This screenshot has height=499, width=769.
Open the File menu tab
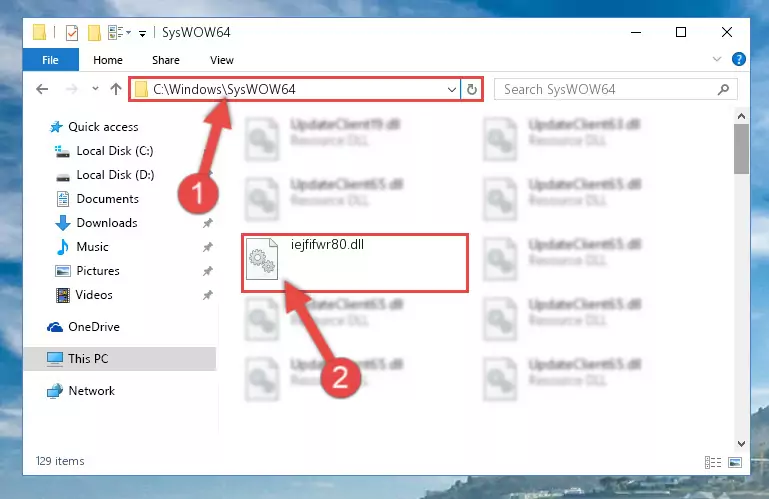coord(51,60)
